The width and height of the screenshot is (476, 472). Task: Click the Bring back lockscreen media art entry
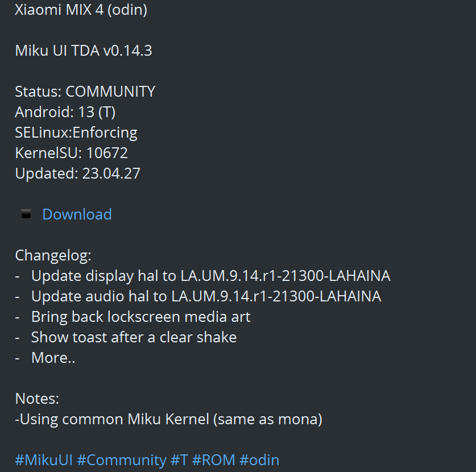click(141, 317)
